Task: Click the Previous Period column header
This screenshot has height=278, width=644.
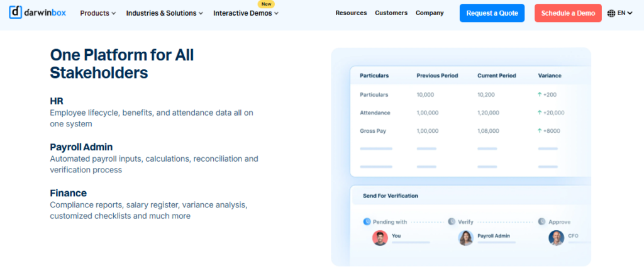Action: pos(437,75)
